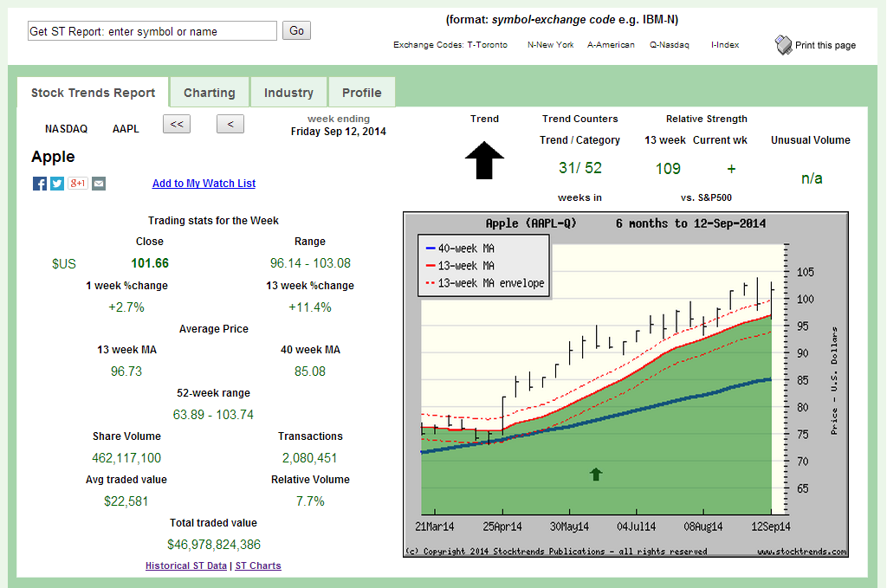Click the blue 40-week MA legend swatch
Screen dimensions: 887x588
431,249
